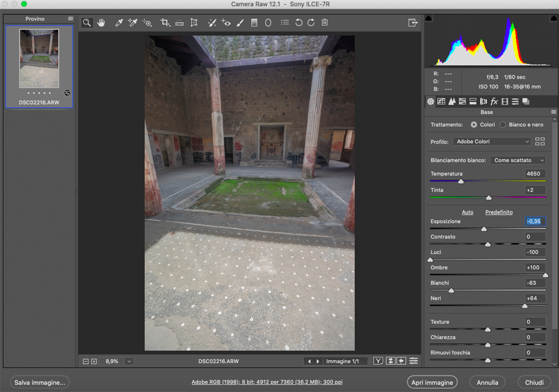Select the Hand tool

(x=101, y=23)
